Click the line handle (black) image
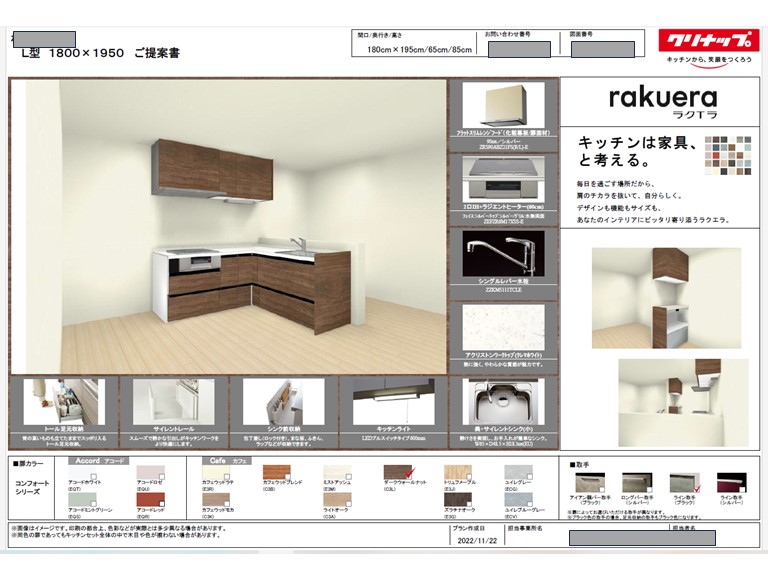Screen dimensions: 768x576 [684, 482]
